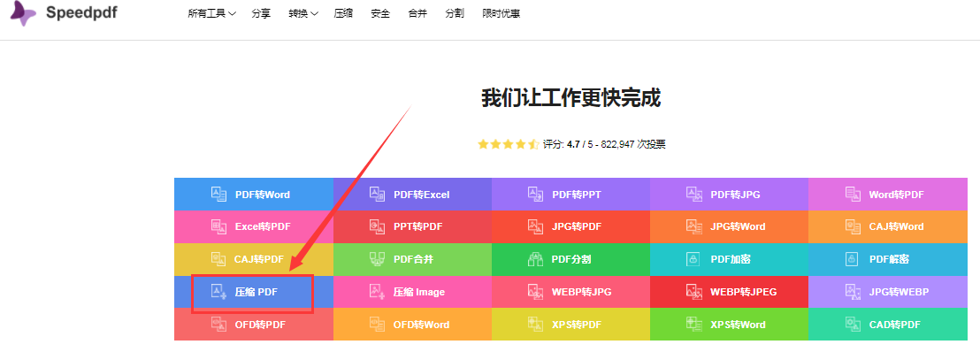Click the PDF分割 split icon
980x352 pixels.
(536, 259)
